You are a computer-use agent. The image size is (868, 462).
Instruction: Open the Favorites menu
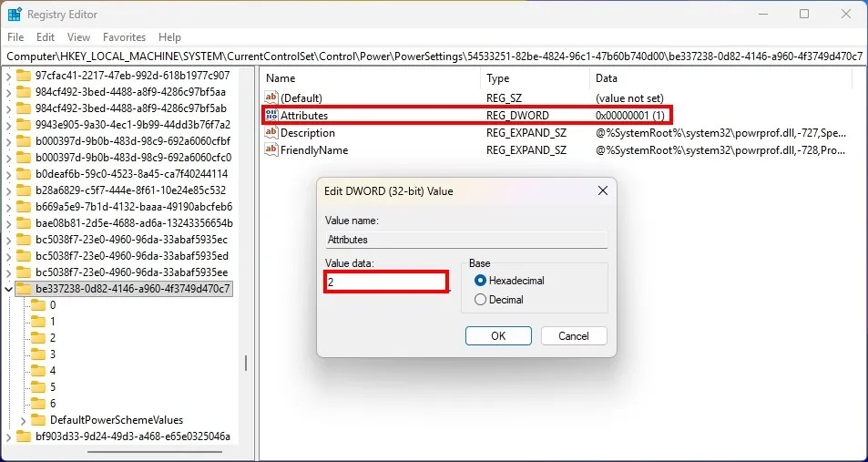pyautogui.click(x=125, y=37)
